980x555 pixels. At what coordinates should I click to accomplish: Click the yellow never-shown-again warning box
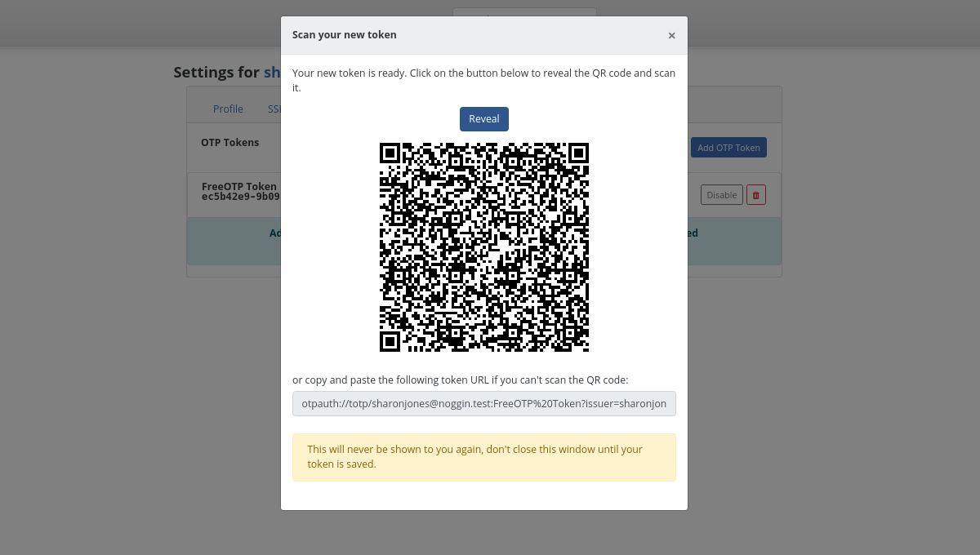coord(484,457)
